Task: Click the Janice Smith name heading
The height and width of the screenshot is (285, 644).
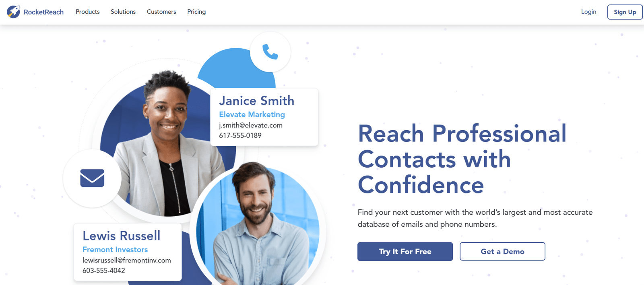Action: (x=256, y=100)
